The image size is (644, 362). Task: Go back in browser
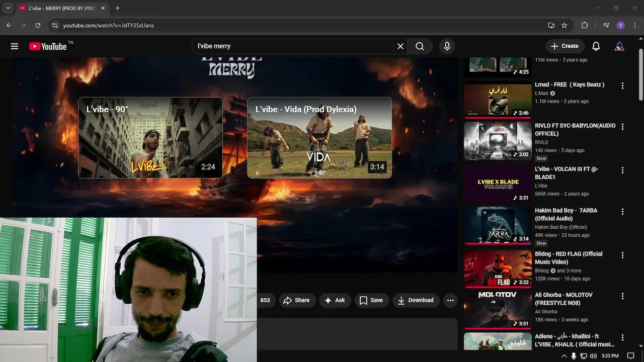point(9,25)
